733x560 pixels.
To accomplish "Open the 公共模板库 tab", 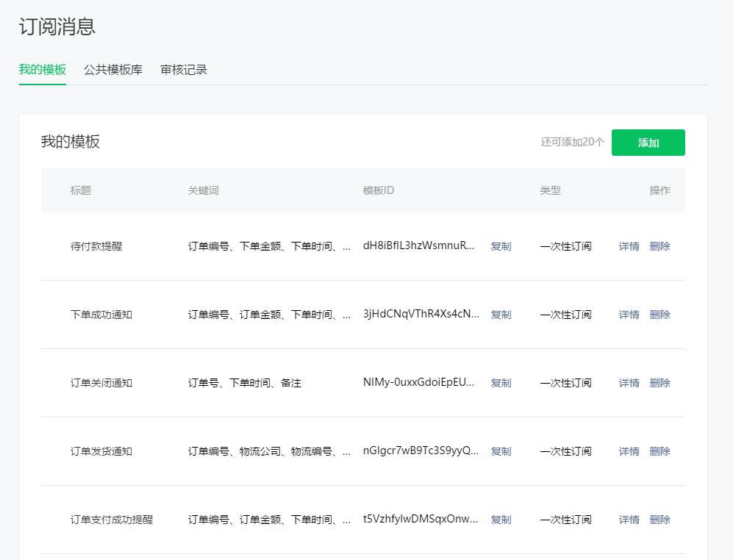I will point(113,70).
